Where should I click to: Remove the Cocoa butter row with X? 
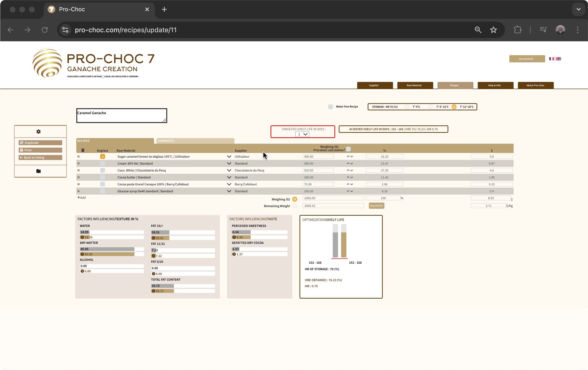click(x=78, y=177)
